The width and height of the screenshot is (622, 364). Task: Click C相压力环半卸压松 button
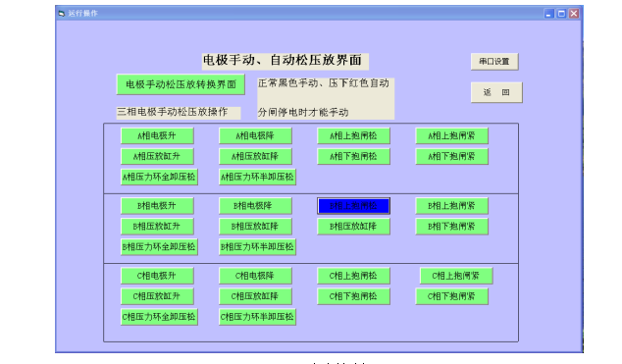coord(257,317)
